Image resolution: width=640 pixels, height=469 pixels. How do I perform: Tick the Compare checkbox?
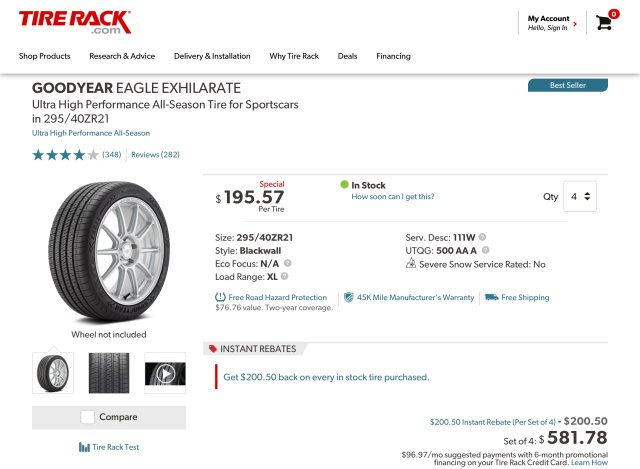[x=88, y=417]
